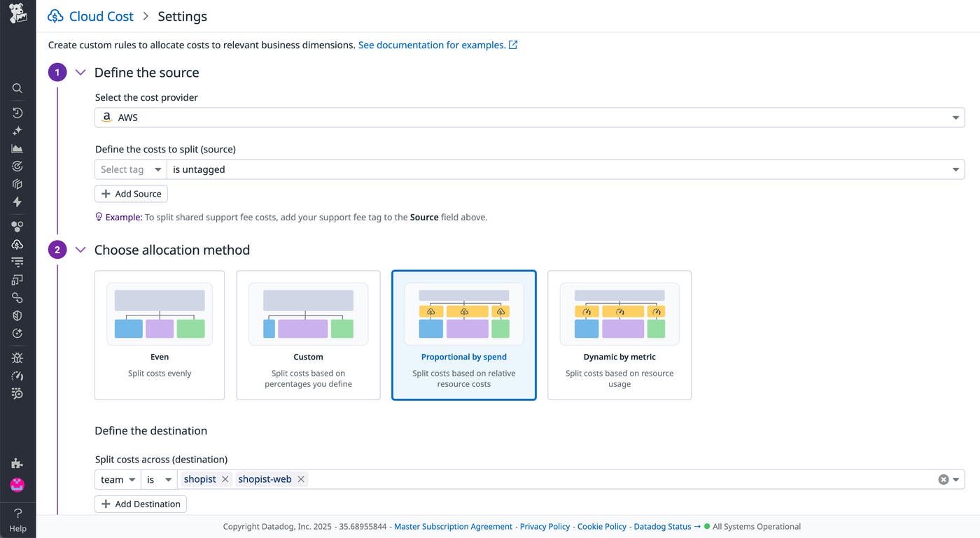The image size is (980, 538).
Task: Click the Cloud Cost breadcrumb link
Action: (100, 15)
